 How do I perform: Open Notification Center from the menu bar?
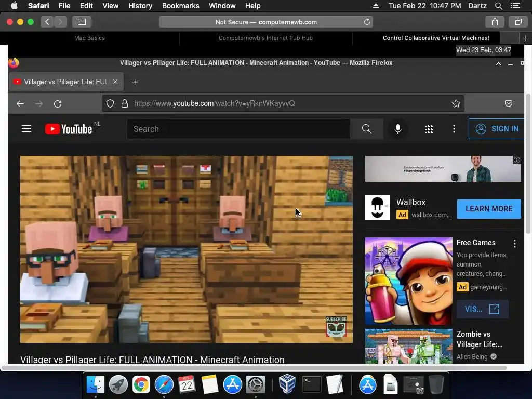coord(515,6)
